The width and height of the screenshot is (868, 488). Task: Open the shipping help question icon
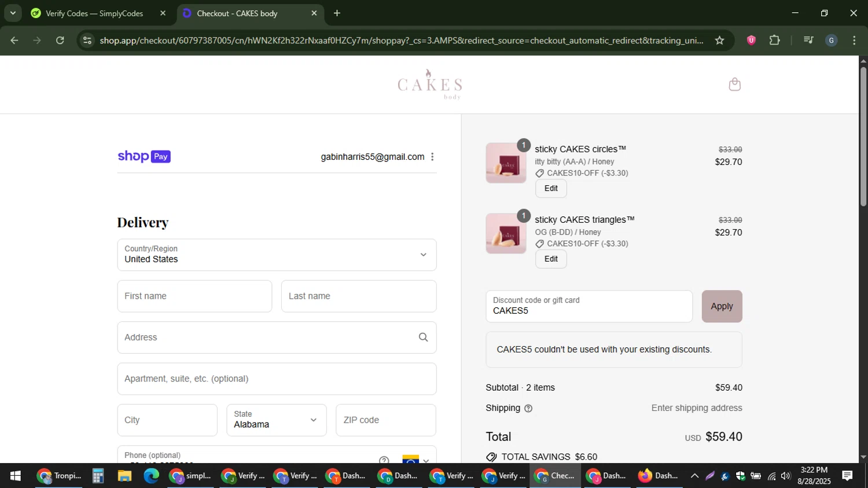tap(528, 409)
